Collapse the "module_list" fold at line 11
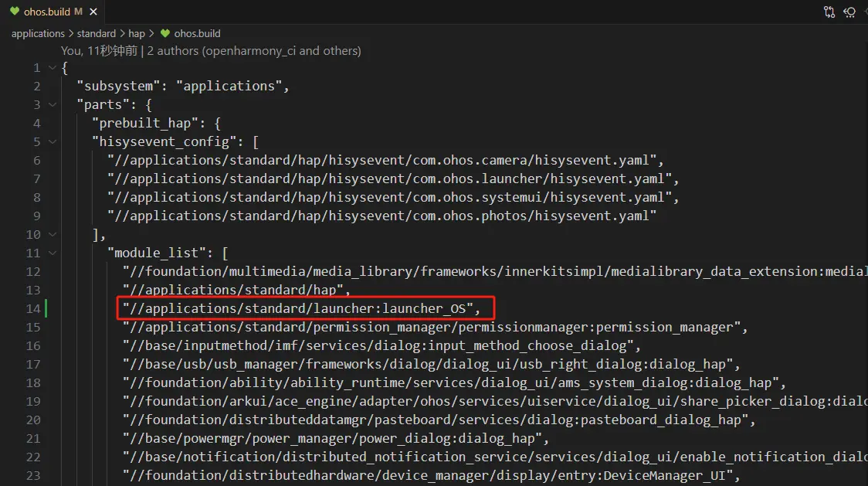868x486 pixels. [53, 253]
